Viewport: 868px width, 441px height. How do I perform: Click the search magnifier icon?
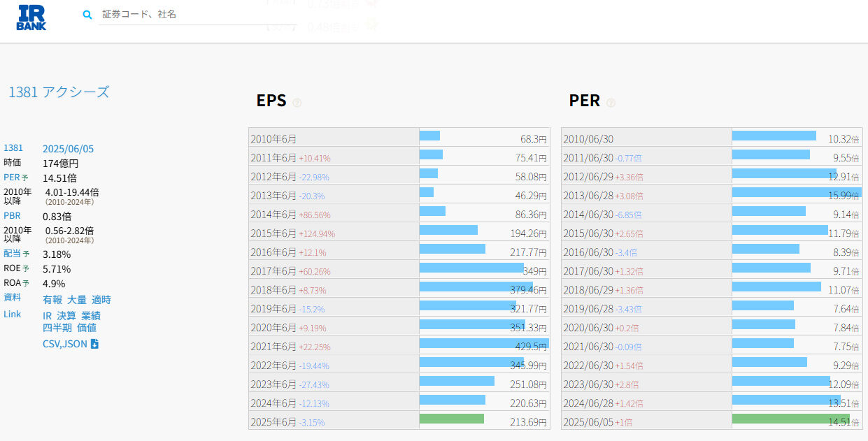coord(87,15)
